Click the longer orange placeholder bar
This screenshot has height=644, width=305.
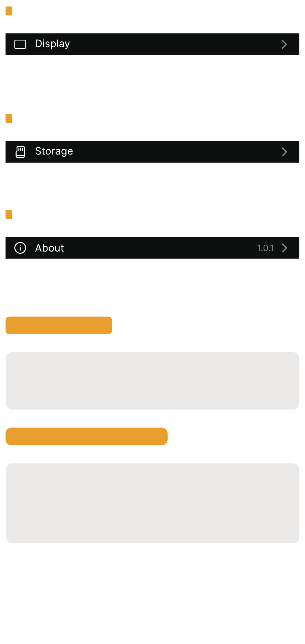(86, 436)
